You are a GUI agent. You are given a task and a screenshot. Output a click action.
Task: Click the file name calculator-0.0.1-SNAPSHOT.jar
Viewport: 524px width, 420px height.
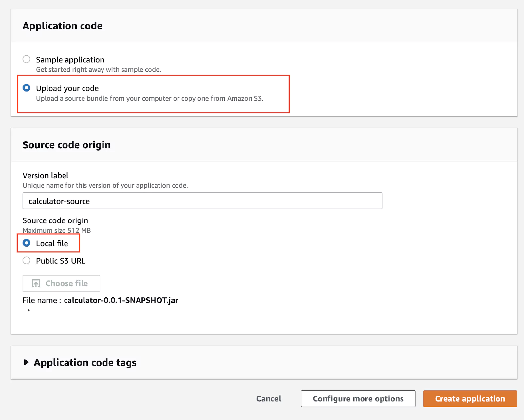click(x=121, y=300)
